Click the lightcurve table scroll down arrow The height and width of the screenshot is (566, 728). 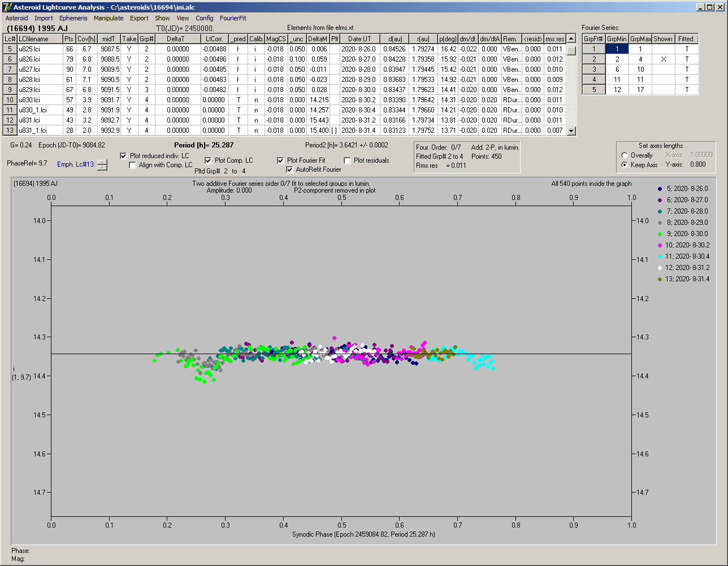coord(571,131)
